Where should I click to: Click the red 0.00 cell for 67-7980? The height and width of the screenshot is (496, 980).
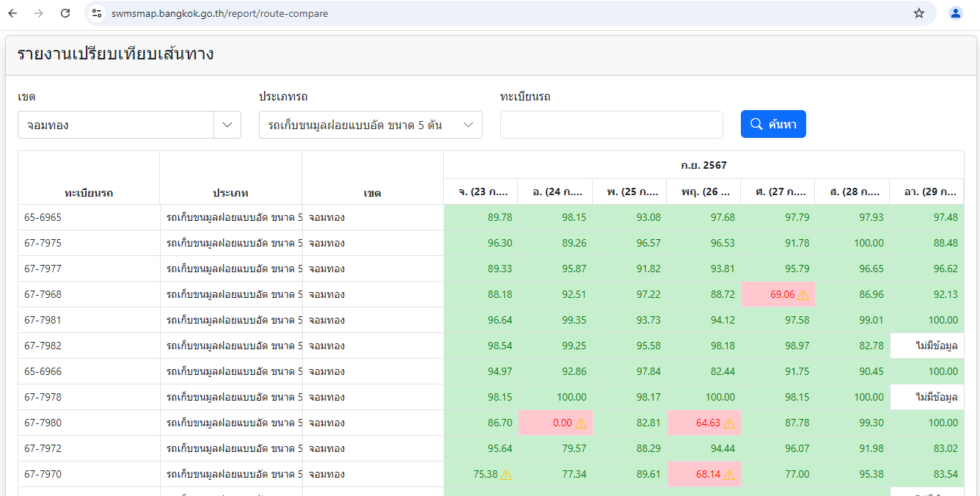pyautogui.click(x=555, y=423)
